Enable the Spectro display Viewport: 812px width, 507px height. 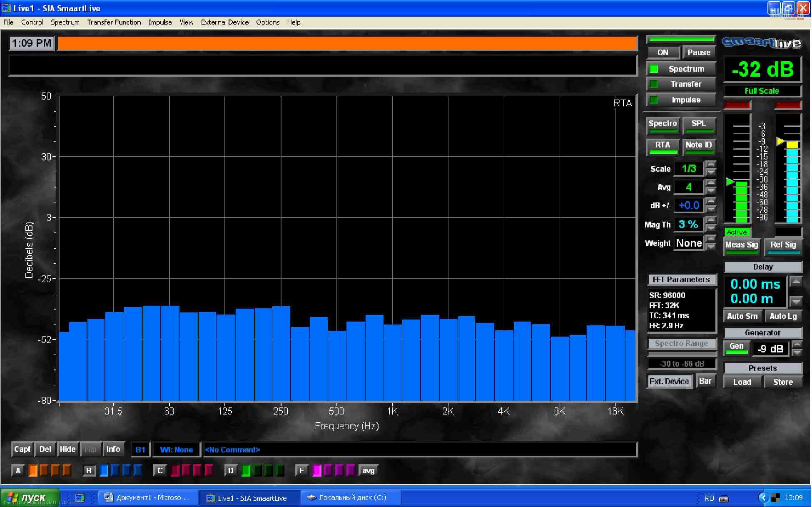point(663,125)
